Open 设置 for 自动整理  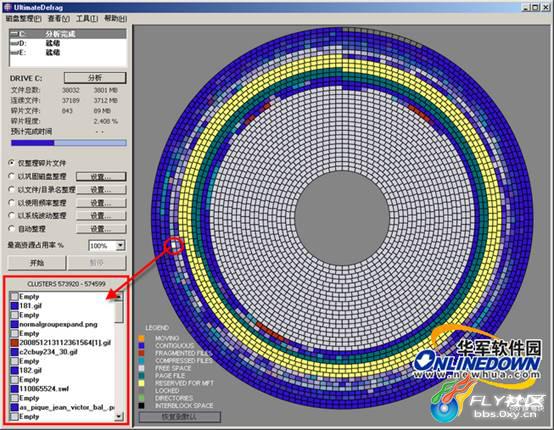(101, 229)
